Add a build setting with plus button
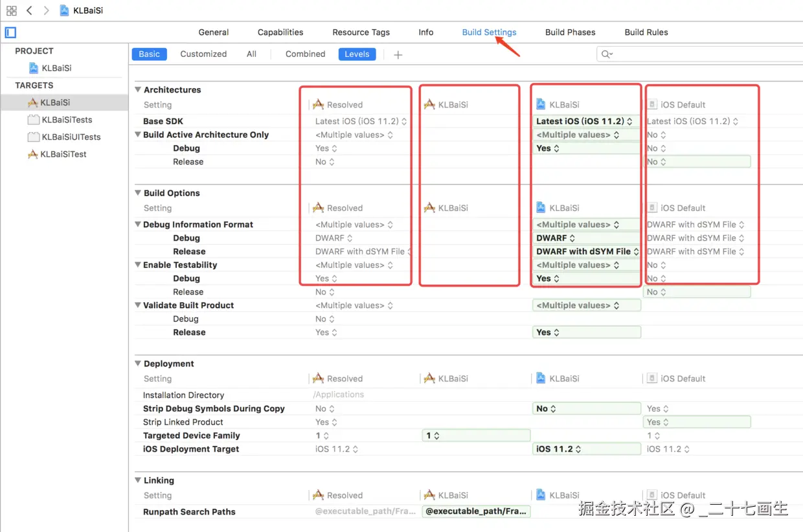 (x=398, y=55)
